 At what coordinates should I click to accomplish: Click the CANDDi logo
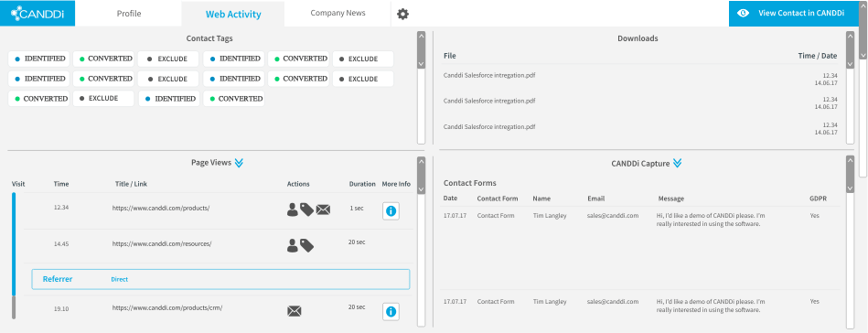pyautogui.click(x=38, y=13)
